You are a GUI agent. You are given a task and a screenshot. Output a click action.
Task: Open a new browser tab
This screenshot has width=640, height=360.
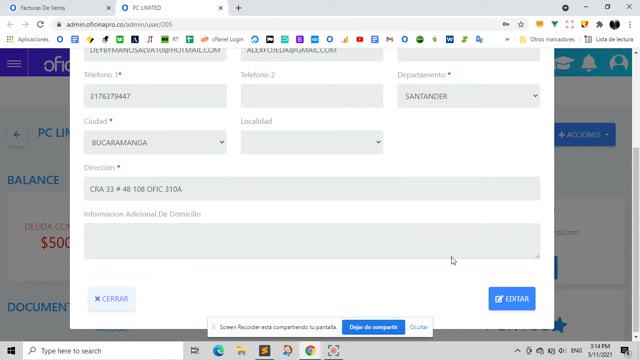(238, 8)
